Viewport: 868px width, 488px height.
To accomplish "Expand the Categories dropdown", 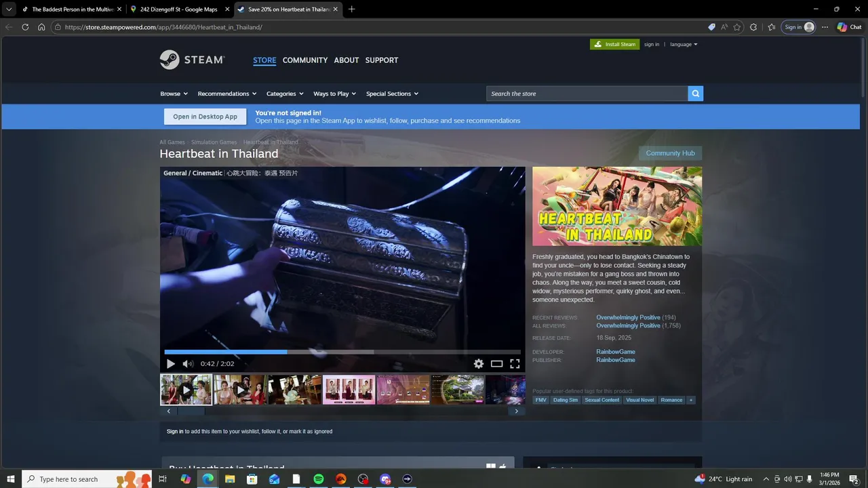I will click(285, 94).
